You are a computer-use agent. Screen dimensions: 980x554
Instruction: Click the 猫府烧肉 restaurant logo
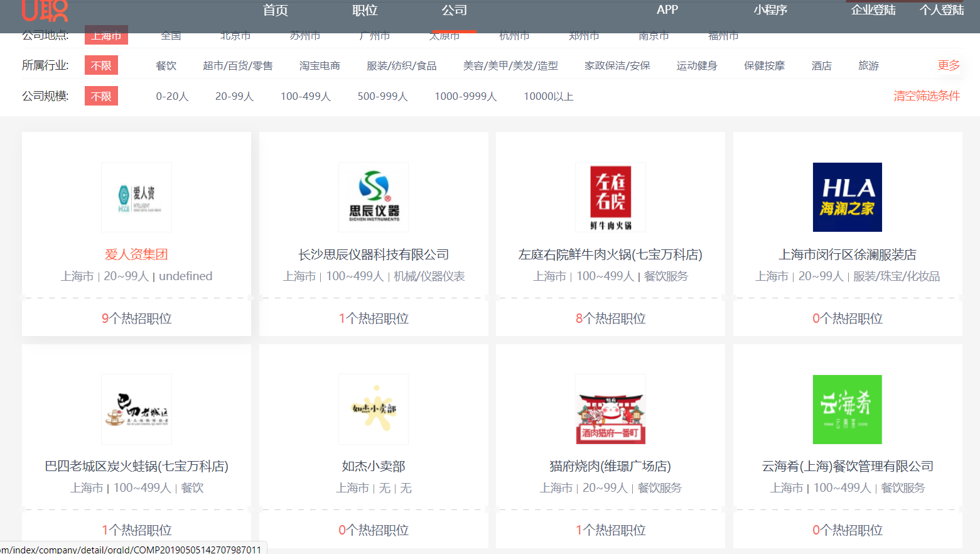pyautogui.click(x=610, y=410)
